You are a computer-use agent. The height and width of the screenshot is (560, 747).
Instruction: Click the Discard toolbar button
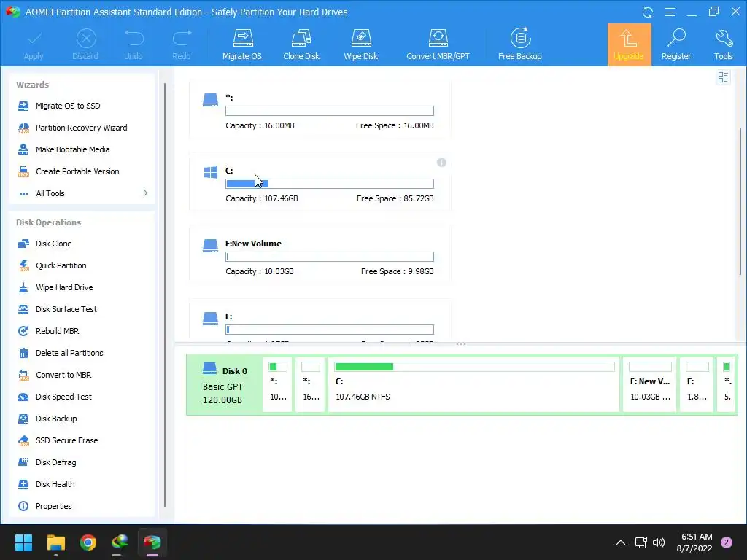click(86, 44)
